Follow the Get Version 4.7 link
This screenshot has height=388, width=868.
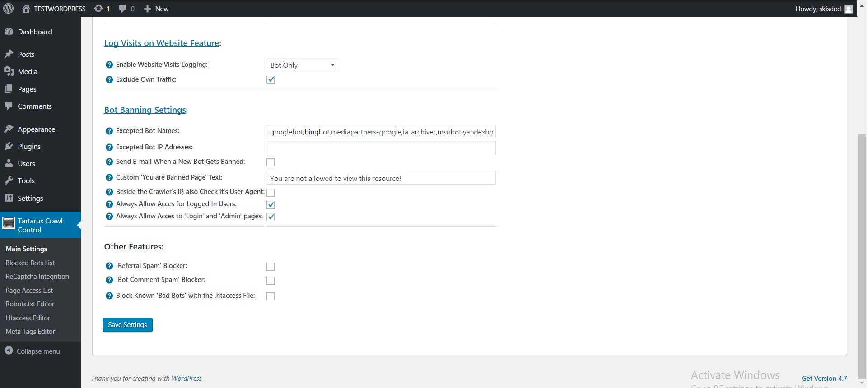click(824, 379)
